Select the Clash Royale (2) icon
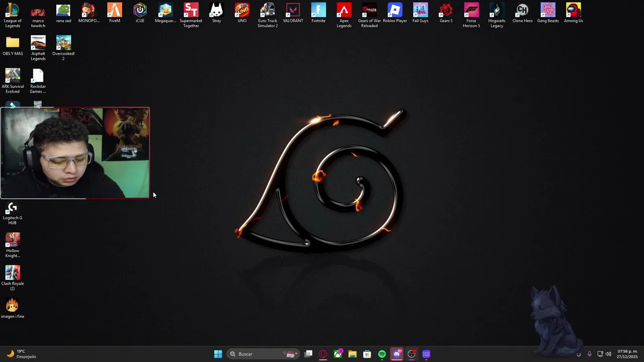 click(13, 278)
